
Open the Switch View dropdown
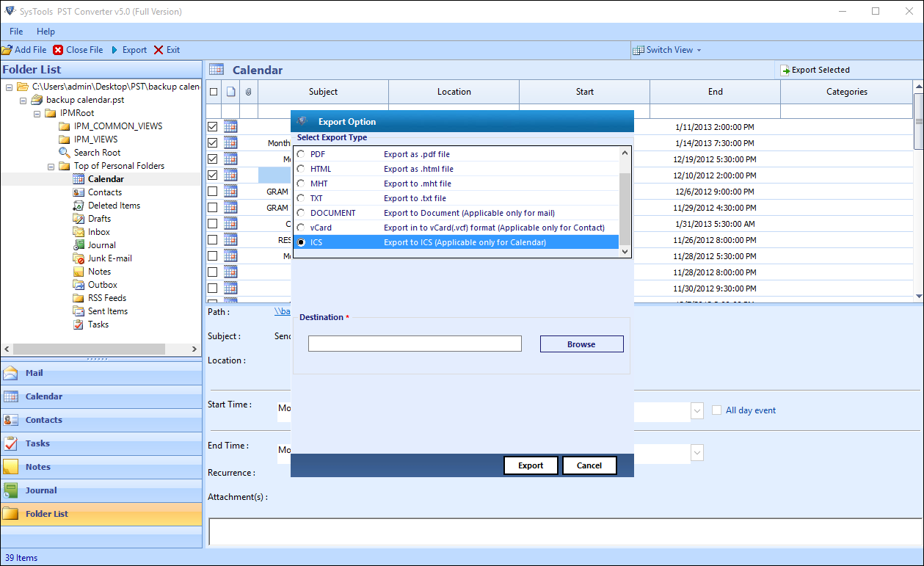[x=667, y=50]
